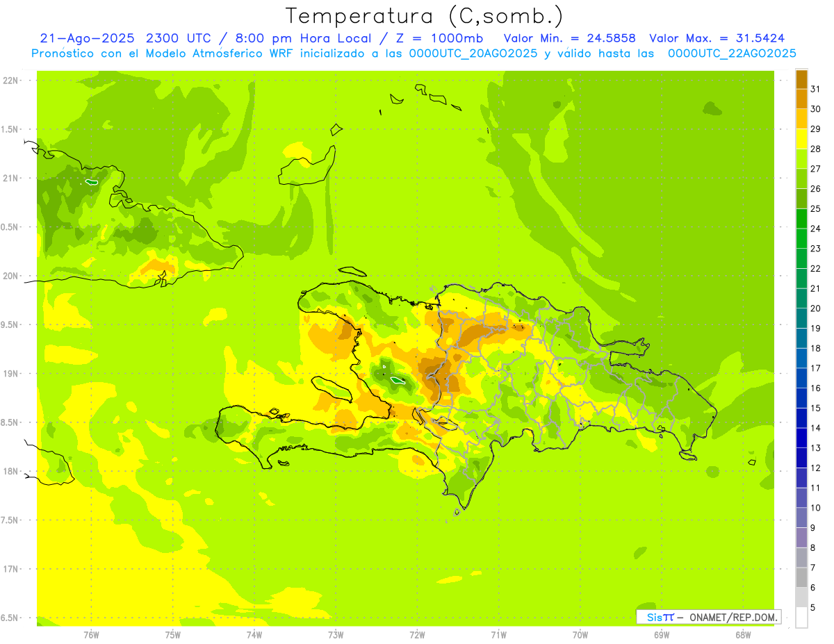The image size is (834, 644).
Task: Pick the blue swatch between legend values 15 and 16
Action: tap(802, 398)
